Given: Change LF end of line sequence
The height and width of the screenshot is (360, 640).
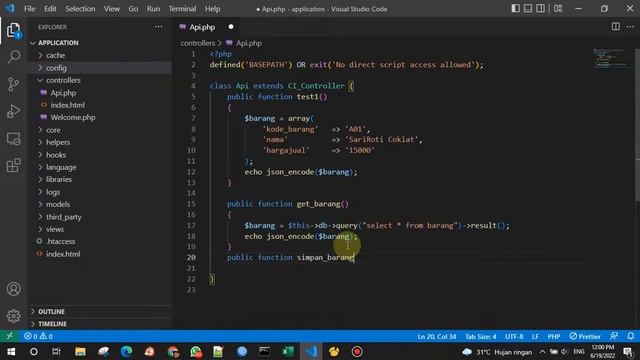Looking at the screenshot, I should [x=535, y=336].
